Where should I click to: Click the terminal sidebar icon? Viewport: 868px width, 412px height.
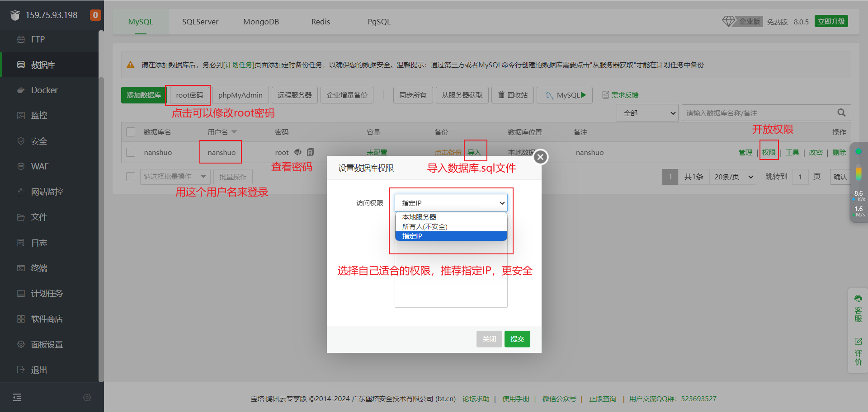21,268
